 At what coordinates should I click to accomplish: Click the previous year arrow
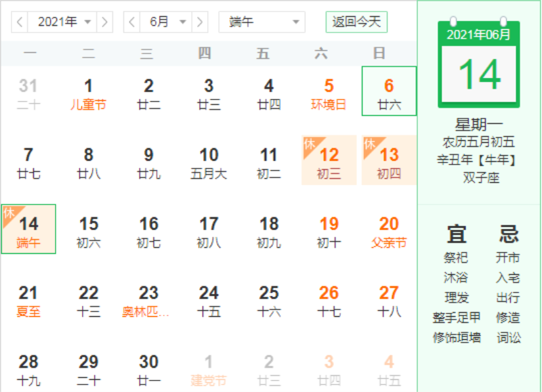[20, 22]
